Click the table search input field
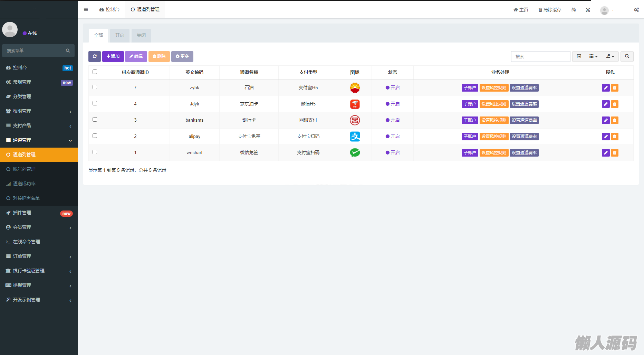644x355 pixels. [x=540, y=56]
